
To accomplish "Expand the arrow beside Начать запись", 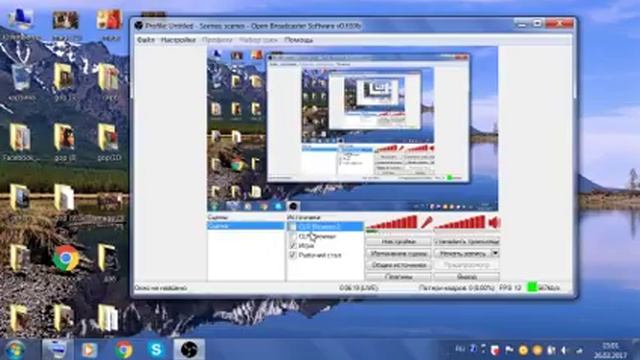I will pyautogui.click(x=495, y=253).
